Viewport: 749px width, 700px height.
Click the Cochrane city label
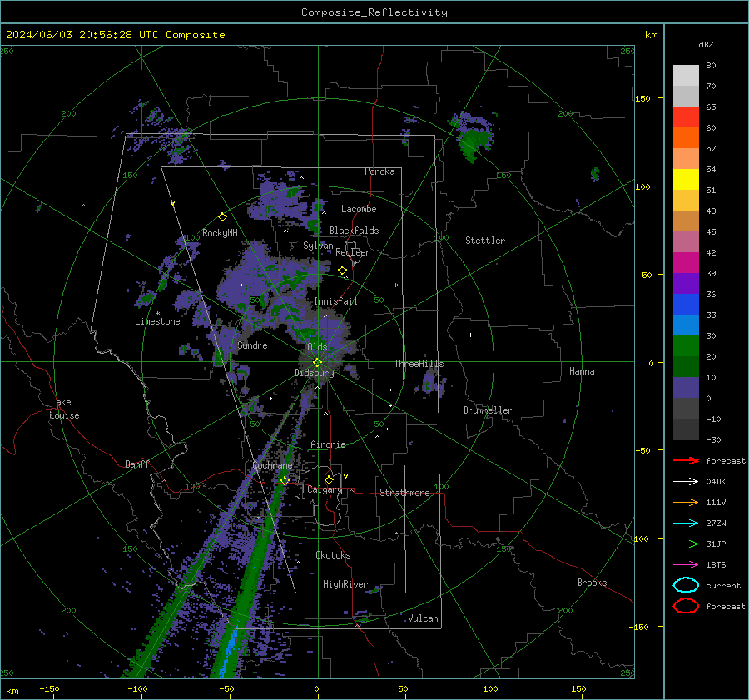(x=272, y=465)
